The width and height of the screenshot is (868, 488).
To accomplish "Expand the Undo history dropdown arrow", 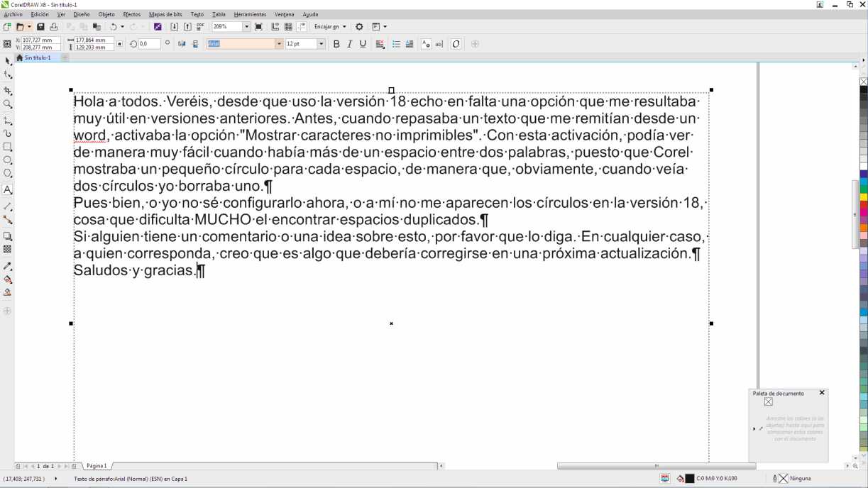I will point(122,27).
